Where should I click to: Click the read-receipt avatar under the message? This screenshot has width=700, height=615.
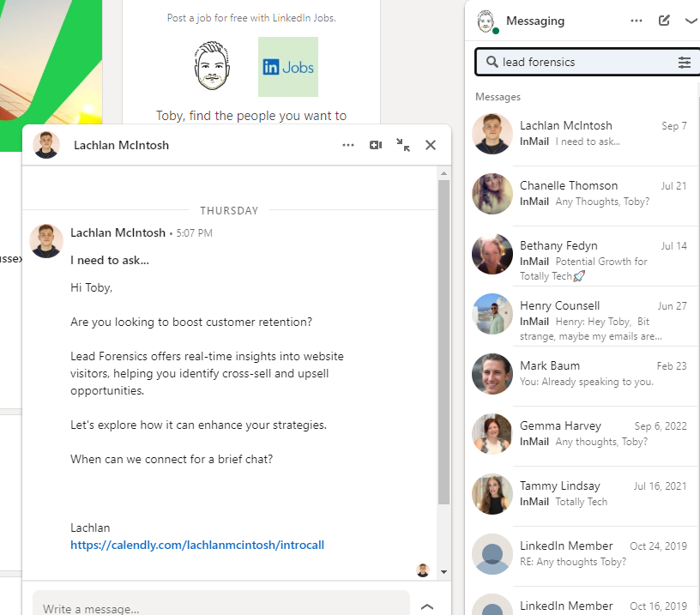423,570
